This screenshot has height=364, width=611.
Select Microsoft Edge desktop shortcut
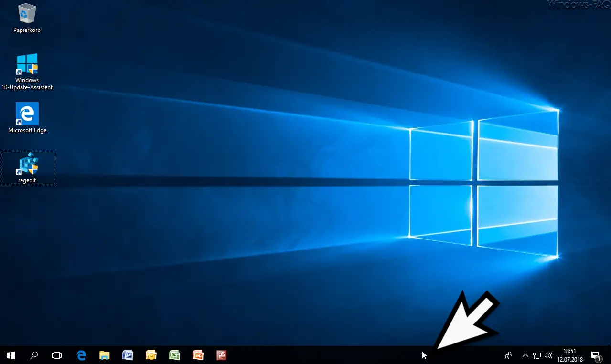(x=27, y=118)
